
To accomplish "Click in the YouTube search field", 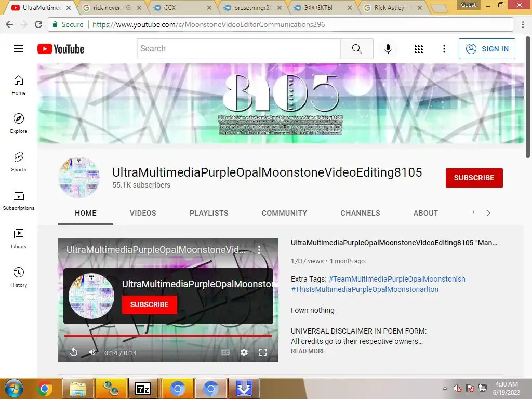I will click(x=239, y=49).
